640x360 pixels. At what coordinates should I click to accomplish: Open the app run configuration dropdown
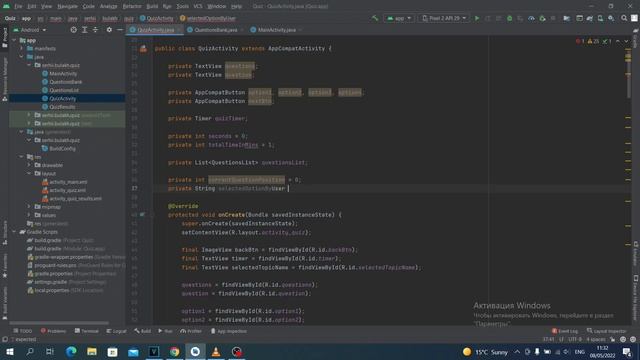click(x=399, y=18)
